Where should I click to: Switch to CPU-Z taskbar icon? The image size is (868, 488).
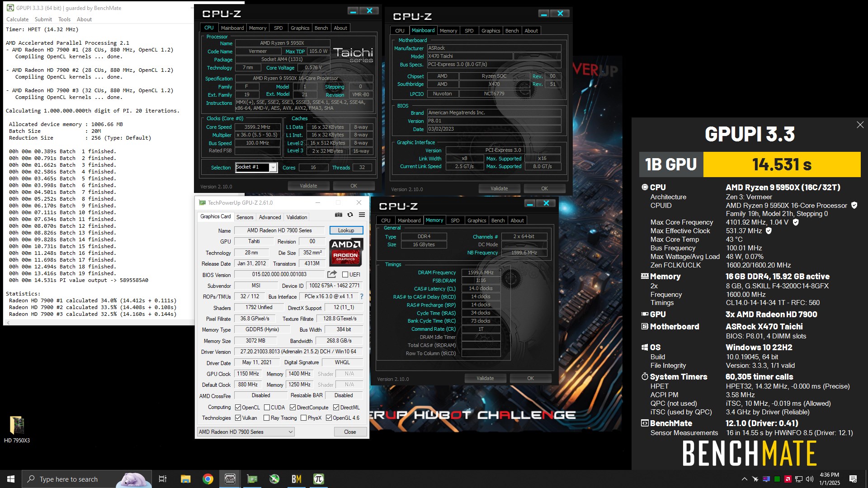pyautogui.click(x=230, y=479)
